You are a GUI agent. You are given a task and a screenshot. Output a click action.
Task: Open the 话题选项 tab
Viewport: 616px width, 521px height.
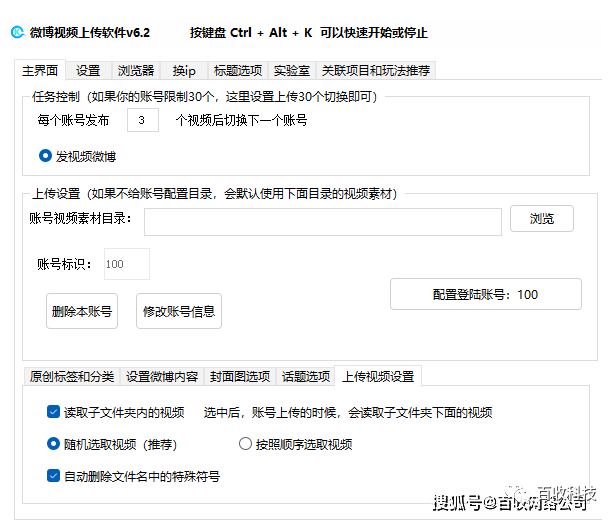(306, 376)
